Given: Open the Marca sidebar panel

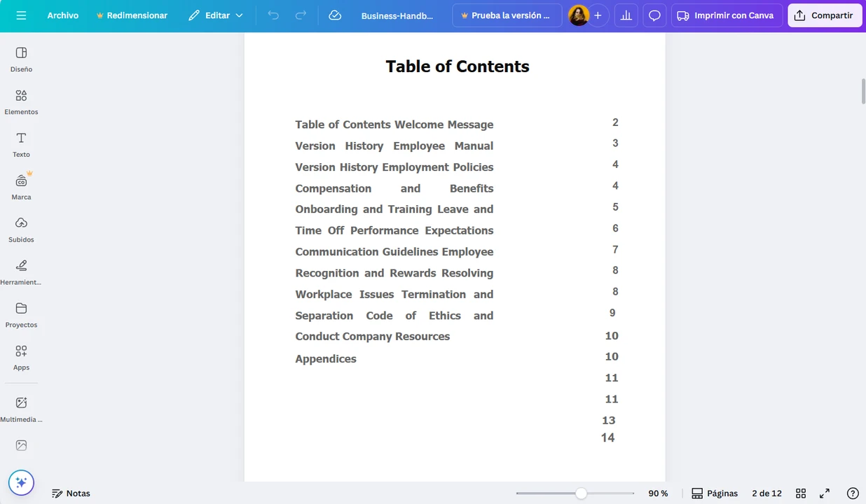Looking at the screenshot, I should [21, 188].
